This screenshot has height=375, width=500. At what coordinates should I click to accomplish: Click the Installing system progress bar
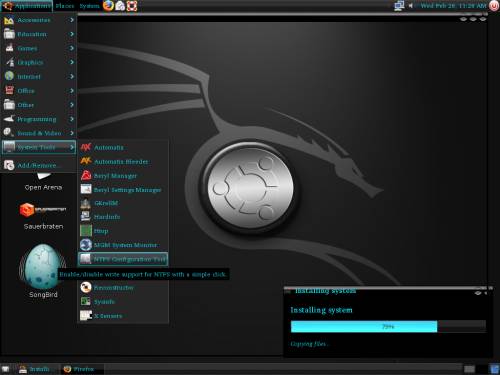pyautogui.click(x=388, y=327)
